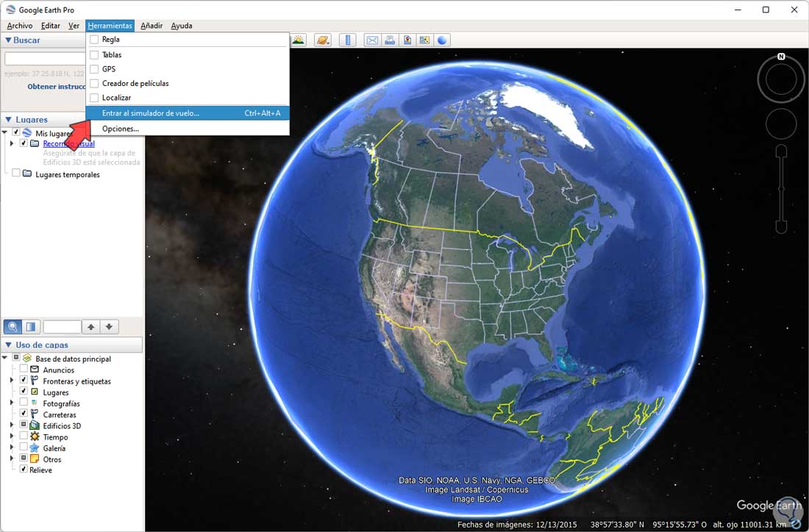Collapse the Lugares panel triangle
Screen dimensions: 809x532
[x=8, y=120]
